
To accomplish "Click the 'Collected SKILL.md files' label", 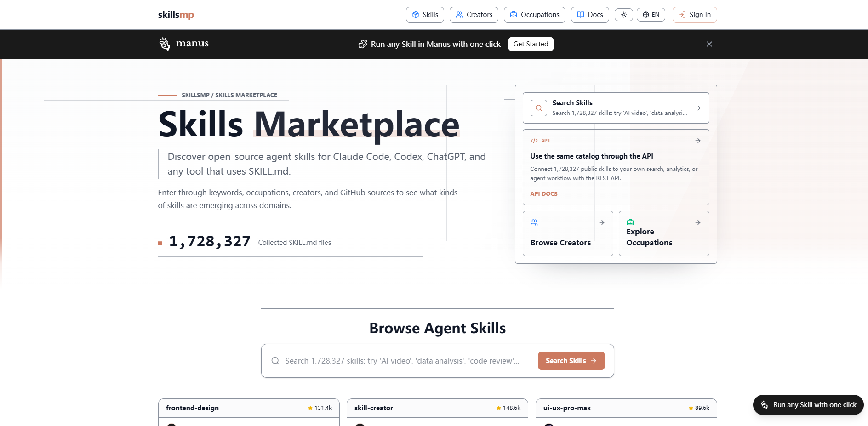I will (x=295, y=243).
